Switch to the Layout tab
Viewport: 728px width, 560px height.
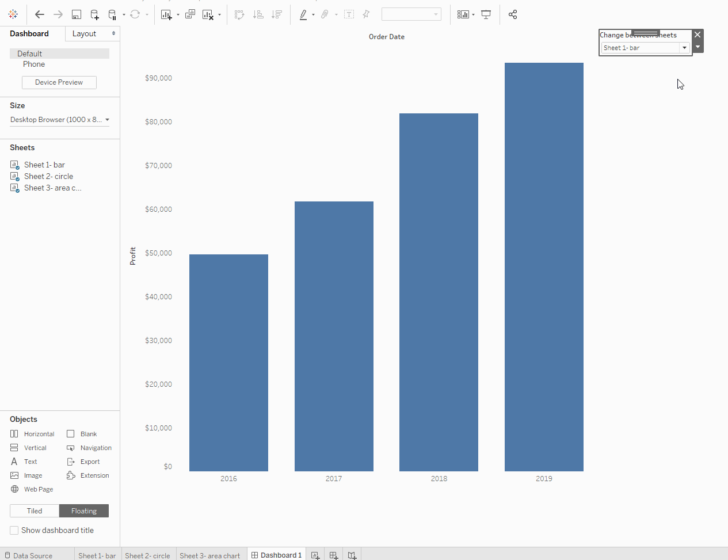tap(84, 33)
